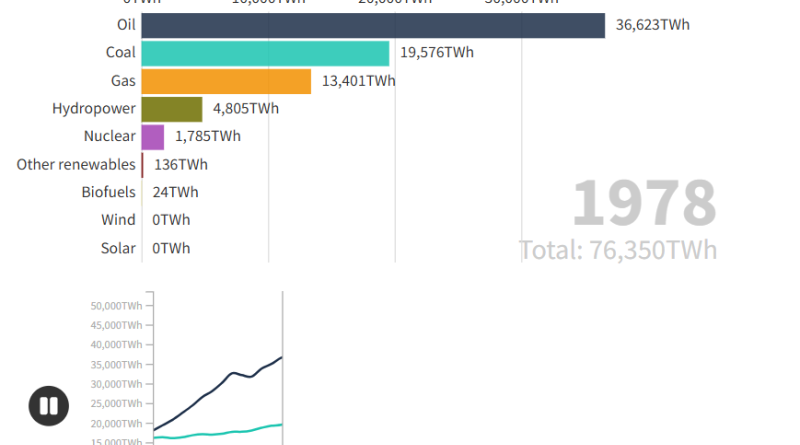Select the Gas value 13,401TWh
Viewport: 800px width, 445px height.
click(359, 81)
